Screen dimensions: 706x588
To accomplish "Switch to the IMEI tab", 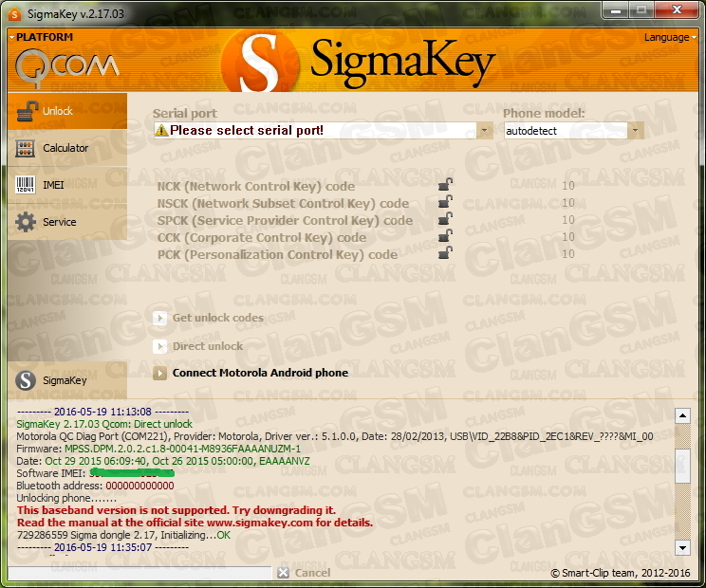I will [67, 185].
